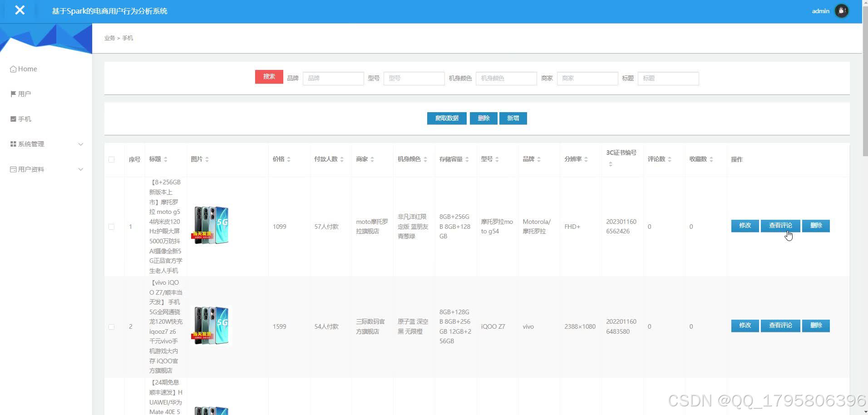
Task: Click price cell 1099
Action: click(280, 227)
